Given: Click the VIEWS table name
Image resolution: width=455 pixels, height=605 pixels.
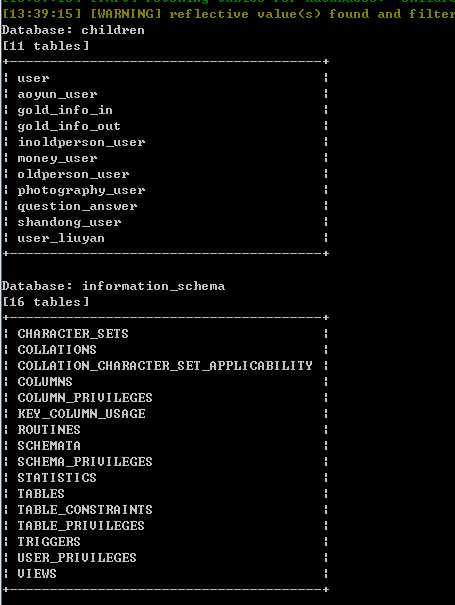Looking at the screenshot, I should pyautogui.click(x=37, y=574).
